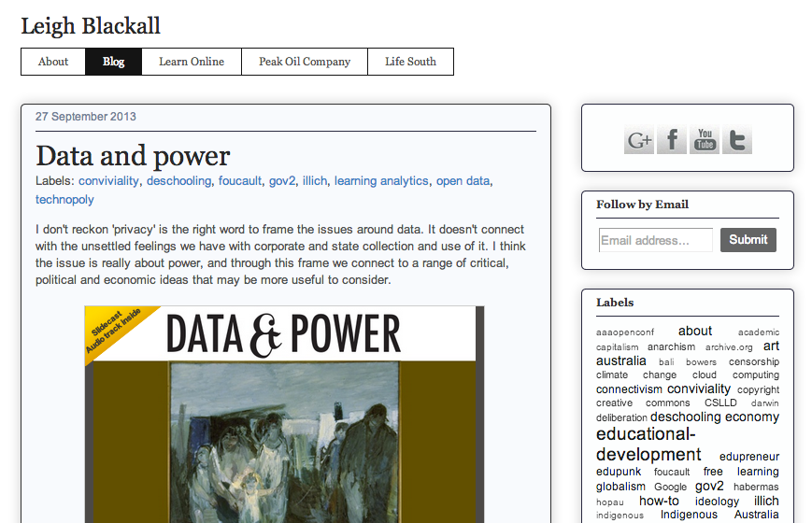Click the conviviality label under the post title
The height and width of the screenshot is (523, 812).
click(108, 181)
